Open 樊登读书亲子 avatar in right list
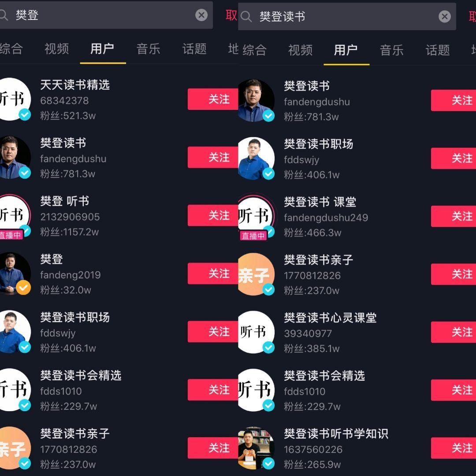 point(256,274)
